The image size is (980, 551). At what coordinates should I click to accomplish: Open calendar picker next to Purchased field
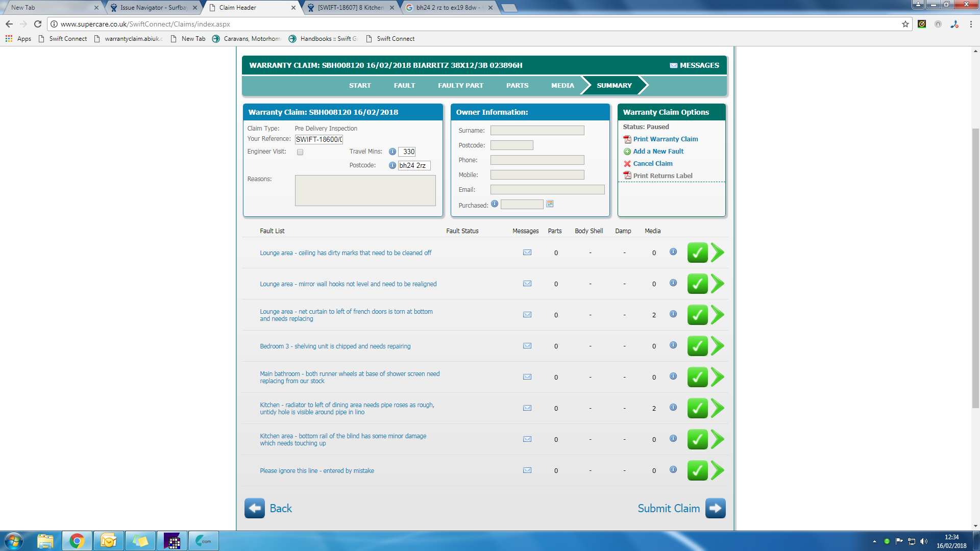(550, 204)
